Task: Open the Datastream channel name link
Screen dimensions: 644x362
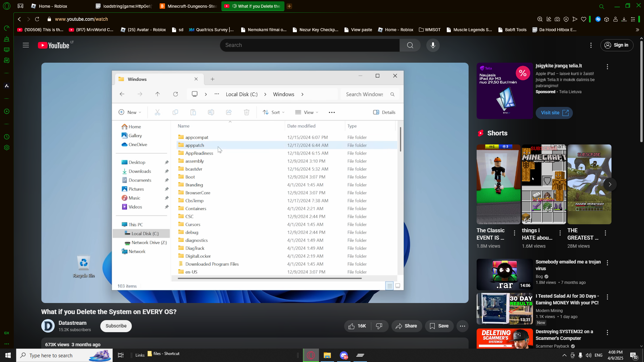Action: click(72, 323)
